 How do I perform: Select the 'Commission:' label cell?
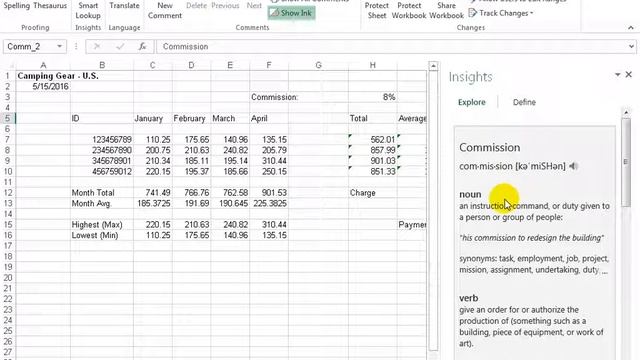269,97
